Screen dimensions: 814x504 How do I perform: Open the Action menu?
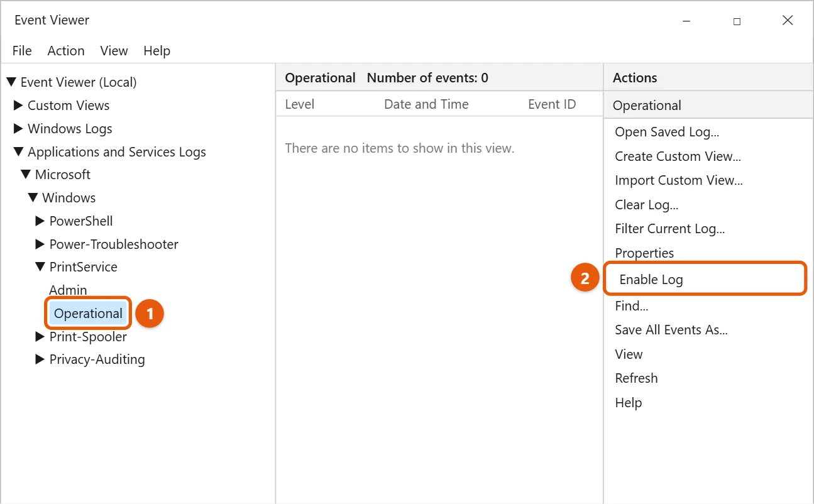66,51
